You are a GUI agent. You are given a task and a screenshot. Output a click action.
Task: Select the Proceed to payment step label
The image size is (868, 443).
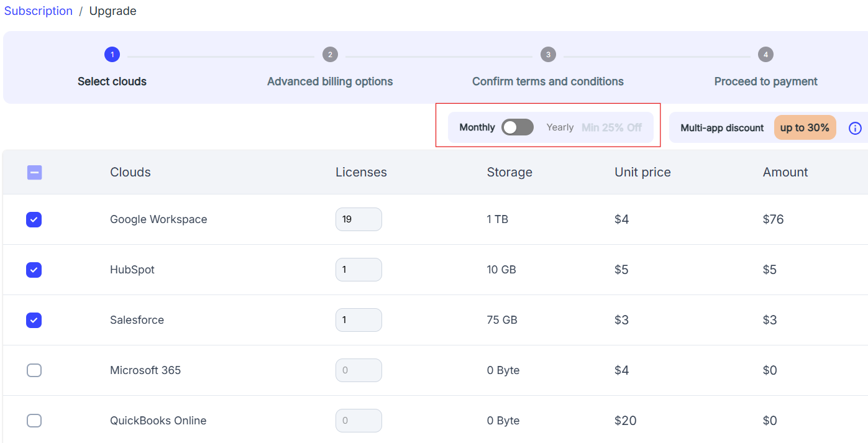click(x=765, y=81)
